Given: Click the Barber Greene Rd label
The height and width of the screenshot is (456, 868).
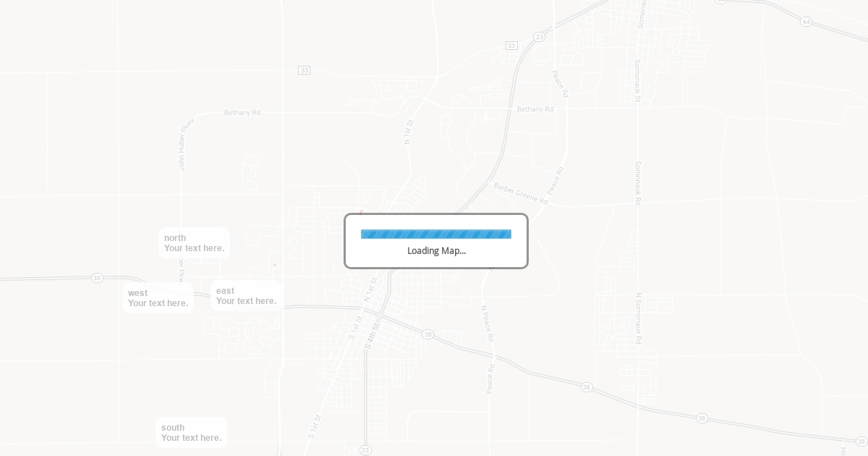Looking at the screenshot, I should (521, 193).
